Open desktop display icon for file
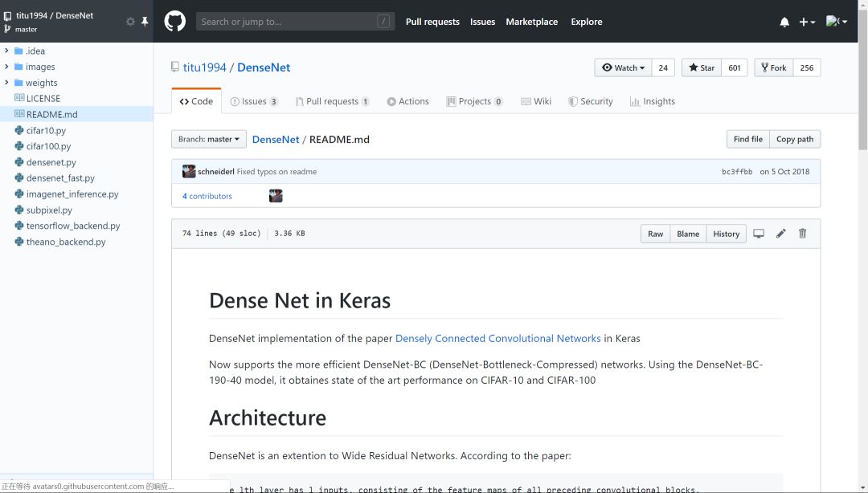868x493 pixels. (758, 234)
